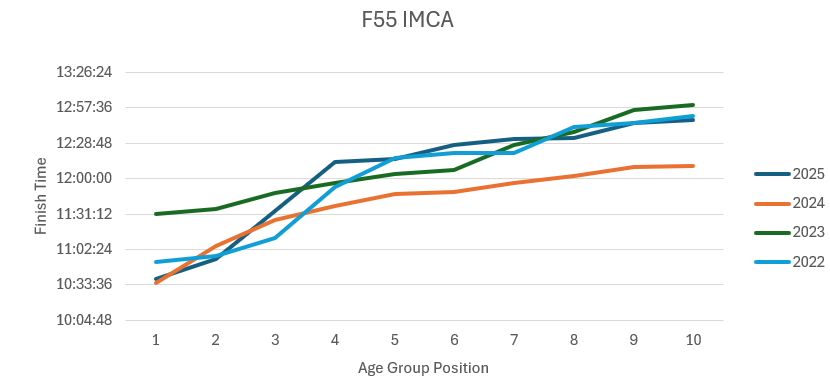The image size is (830, 391).
Task: Select the Age Group Position axis title
Action: [x=423, y=368]
